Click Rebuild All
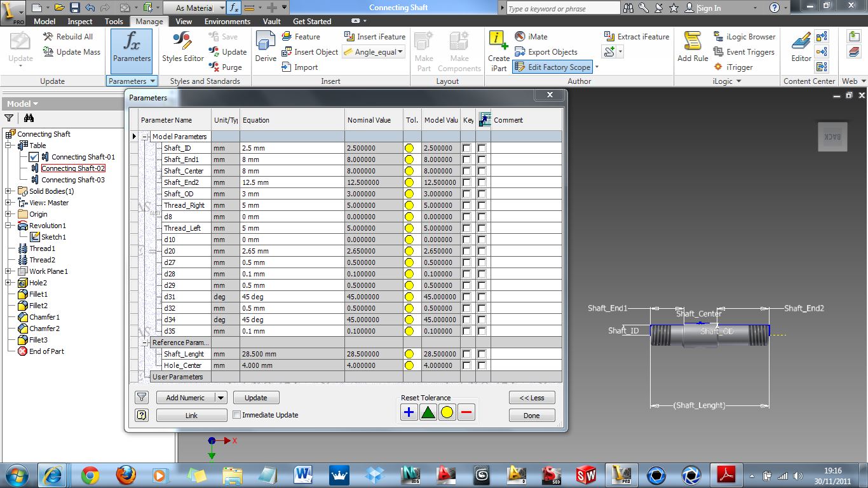 [x=68, y=37]
